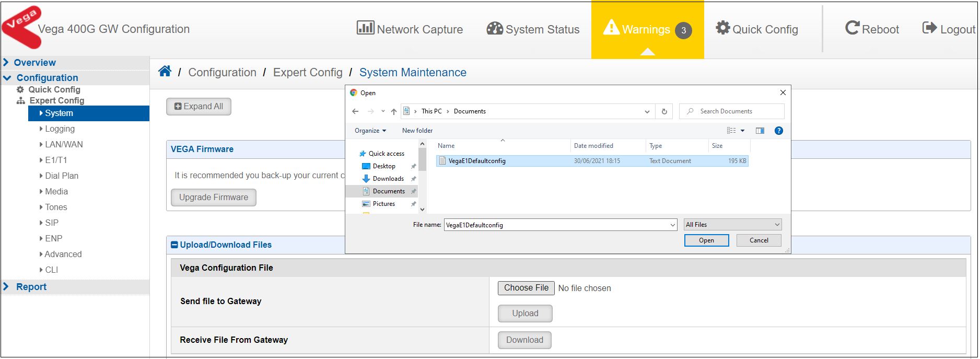Click the Reboot icon
Viewport: 980px width, 359px height.
click(x=852, y=28)
